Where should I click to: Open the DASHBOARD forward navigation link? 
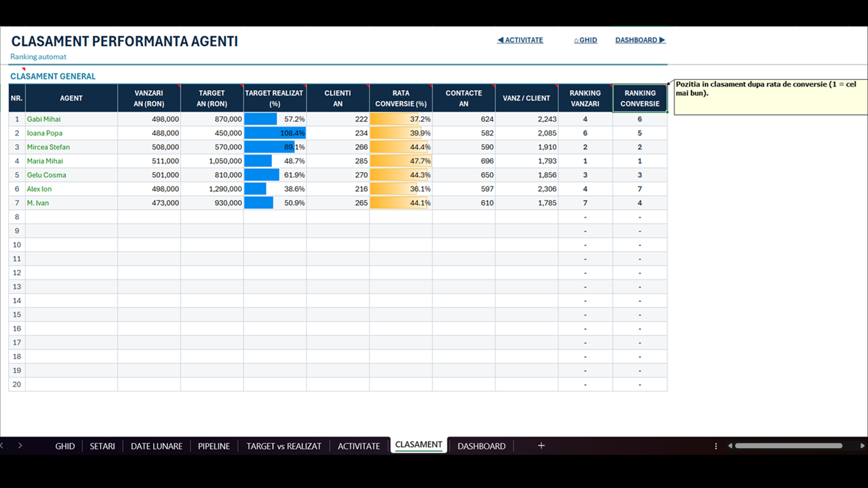(640, 40)
